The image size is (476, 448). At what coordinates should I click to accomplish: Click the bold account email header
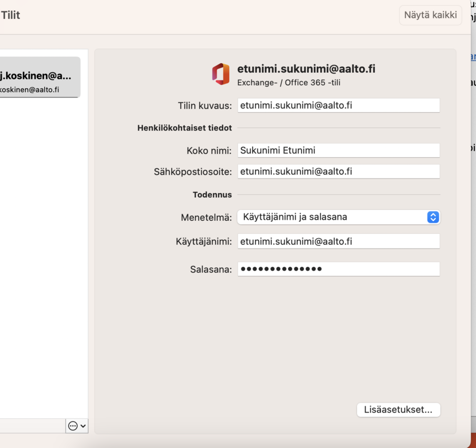pos(306,69)
